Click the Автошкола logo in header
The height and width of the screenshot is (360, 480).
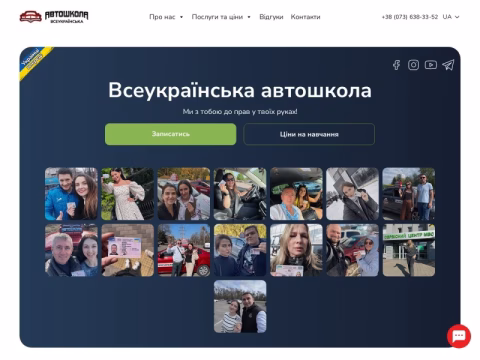pos(54,17)
